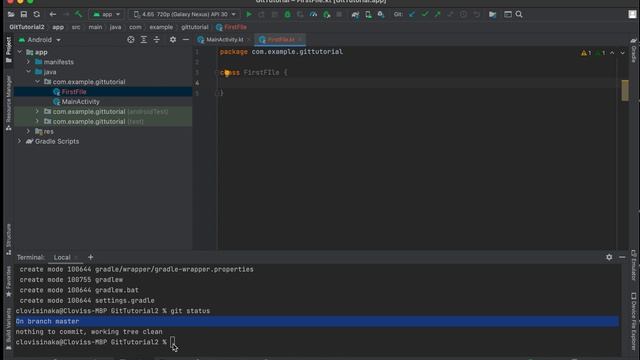Open the app run configuration dropdown
The height and width of the screenshot is (360, 640).
click(107, 14)
